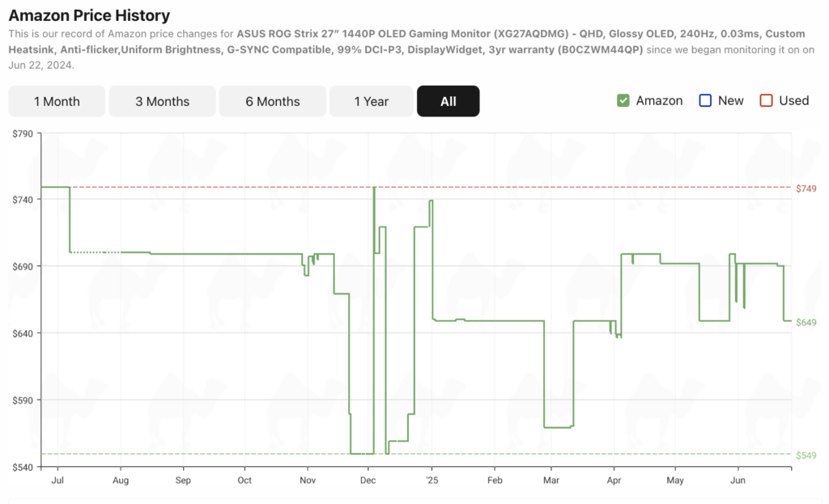This screenshot has width=829, height=504.
Task: Click the $649 current price label
Action: pyautogui.click(x=806, y=322)
